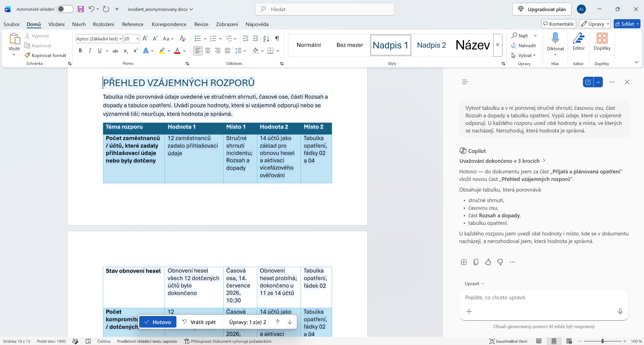Undo the last action
Image resolution: width=644 pixels, height=345 pixels.
(91, 9)
